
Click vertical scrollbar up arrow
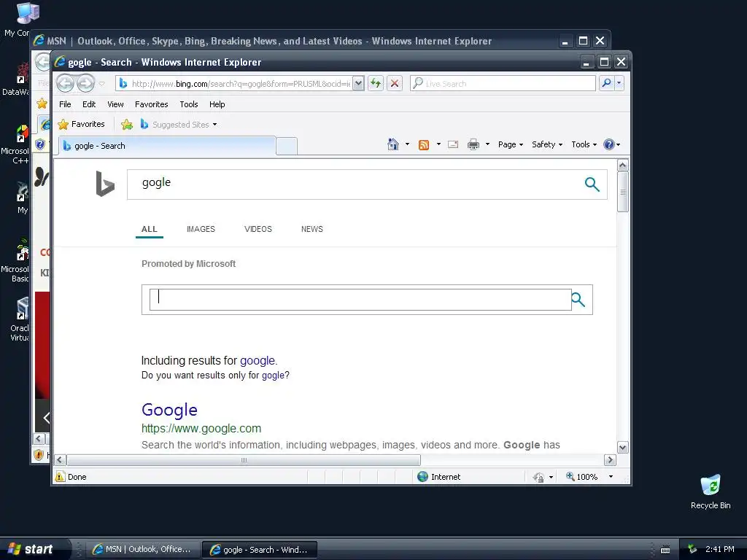click(623, 166)
